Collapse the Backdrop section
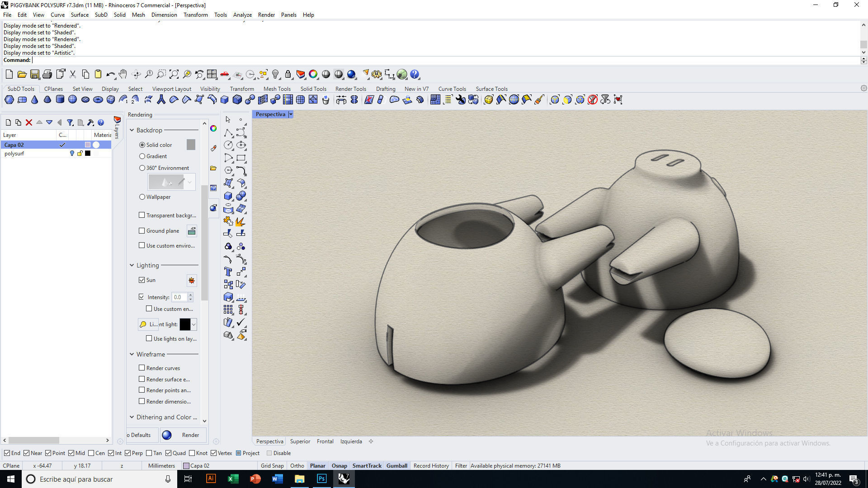This screenshot has height=488, width=868. 132,130
